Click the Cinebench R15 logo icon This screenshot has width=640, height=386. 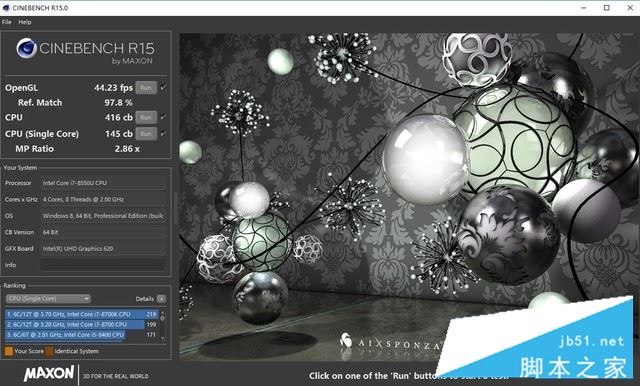27,48
